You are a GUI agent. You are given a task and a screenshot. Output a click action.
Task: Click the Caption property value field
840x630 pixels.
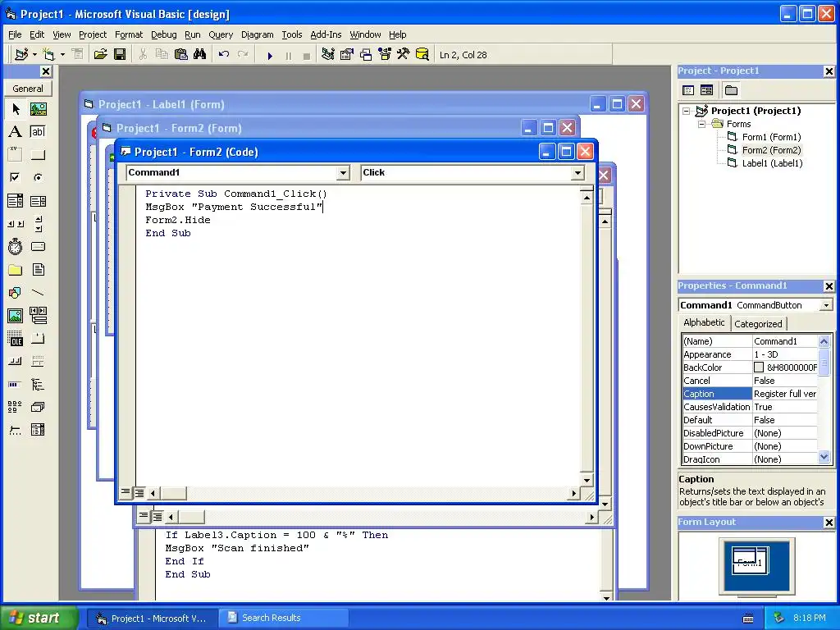(x=785, y=394)
